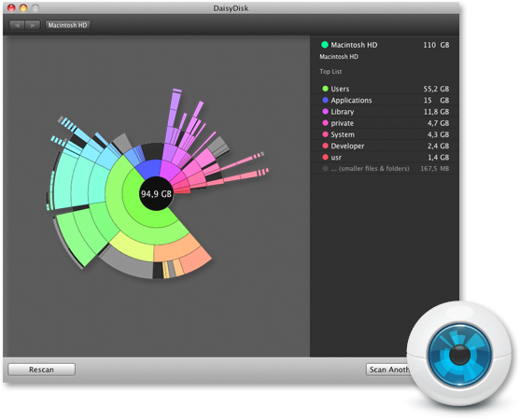The width and height of the screenshot is (520, 420).
Task: Select the smaller files & folders row
Action: pyautogui.click(x=385, y=168)
